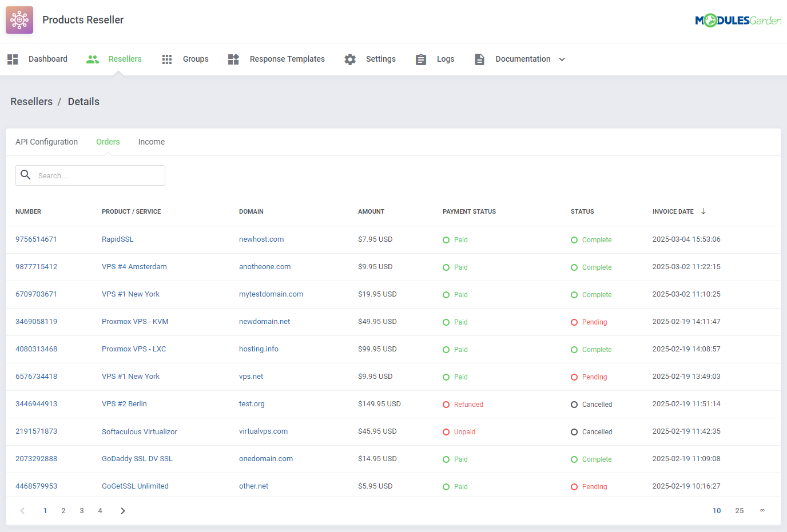Sort by Invoice Date arrow
Viewport: 787px width, 532px height.
[x=703, y=211]
